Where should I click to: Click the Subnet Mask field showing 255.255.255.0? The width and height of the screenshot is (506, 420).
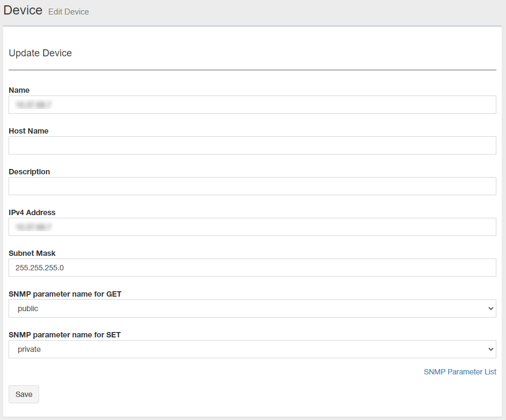pos(252,268)
